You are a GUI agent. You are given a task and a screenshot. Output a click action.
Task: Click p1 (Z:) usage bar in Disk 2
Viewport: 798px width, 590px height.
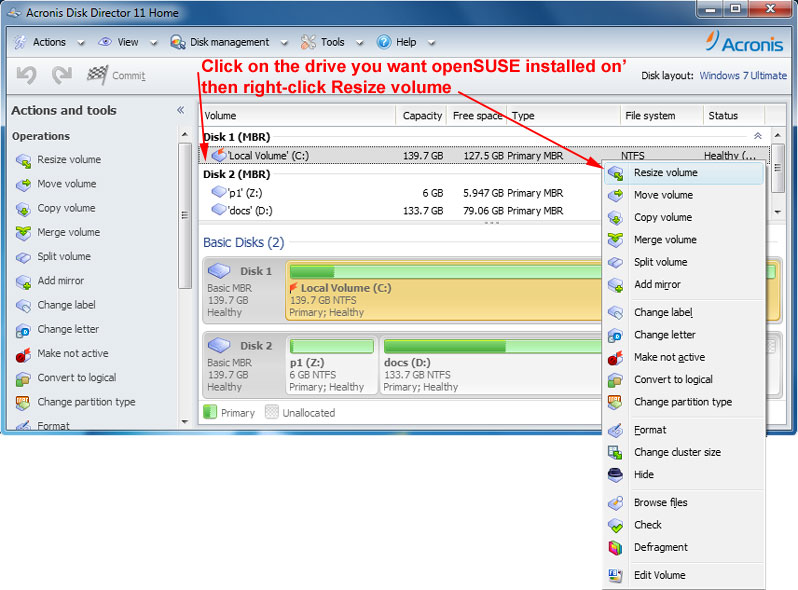331,347
